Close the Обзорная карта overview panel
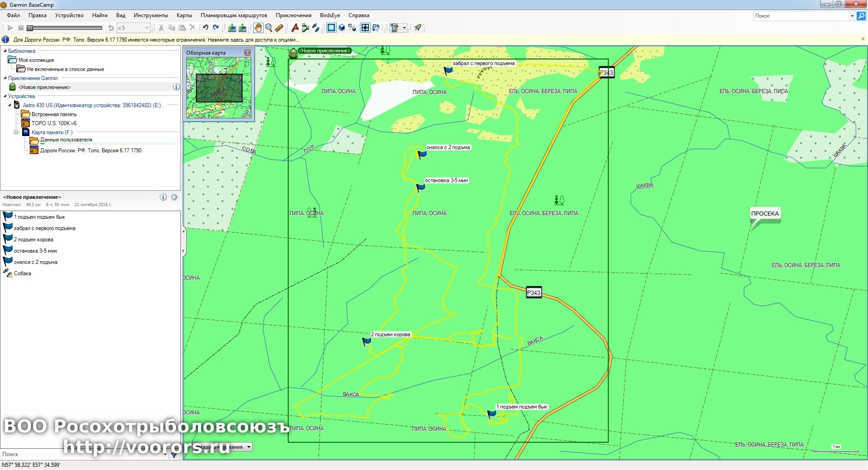Screen dimensions: 868x470 pos(247,53)
